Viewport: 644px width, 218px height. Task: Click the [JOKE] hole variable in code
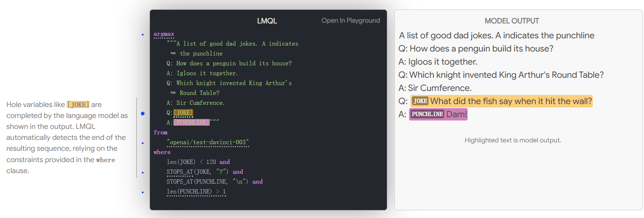183,112
